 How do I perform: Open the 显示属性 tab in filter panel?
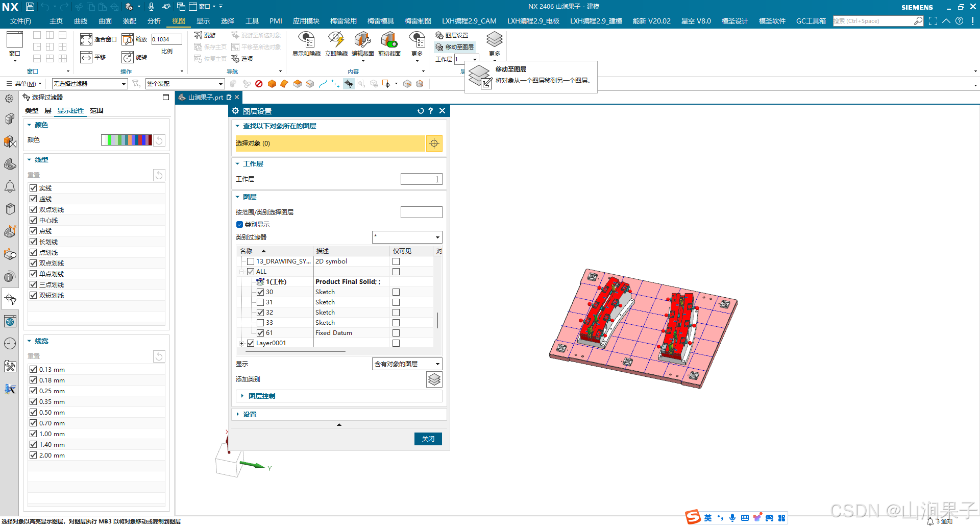70,111
